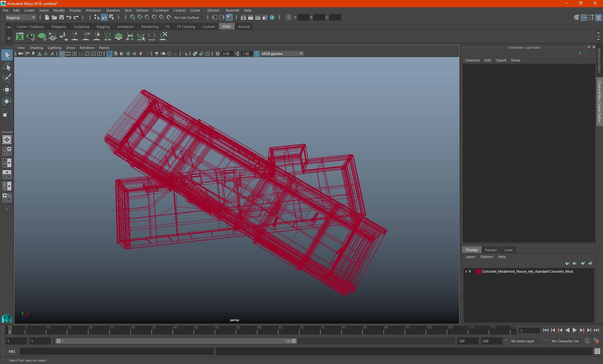This screenshot has height=364, width=603.
Task: Click the MEL command input field
Action: point(116,351)
